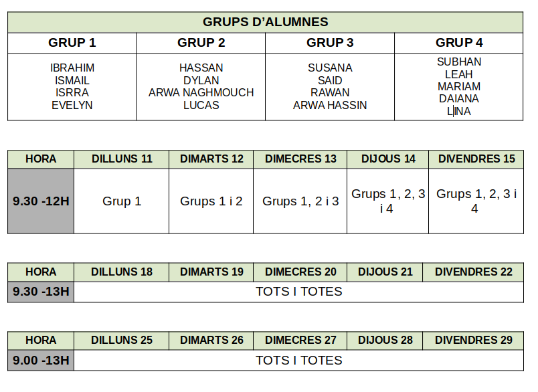The image size is (538, 392).
Task: Select the cell reading Grups 1 i 2
Action: coord(211,201)
